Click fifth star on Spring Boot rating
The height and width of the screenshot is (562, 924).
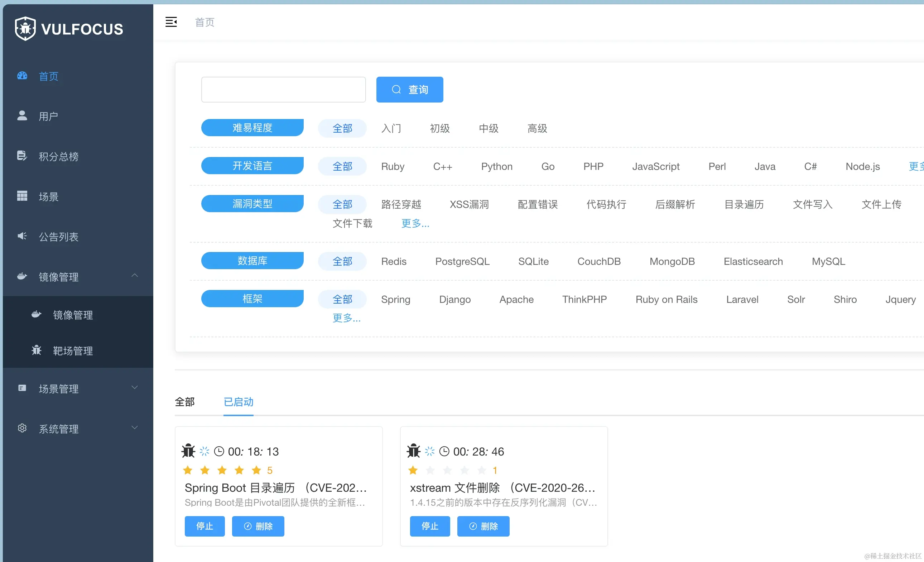(x=256, y=470)
